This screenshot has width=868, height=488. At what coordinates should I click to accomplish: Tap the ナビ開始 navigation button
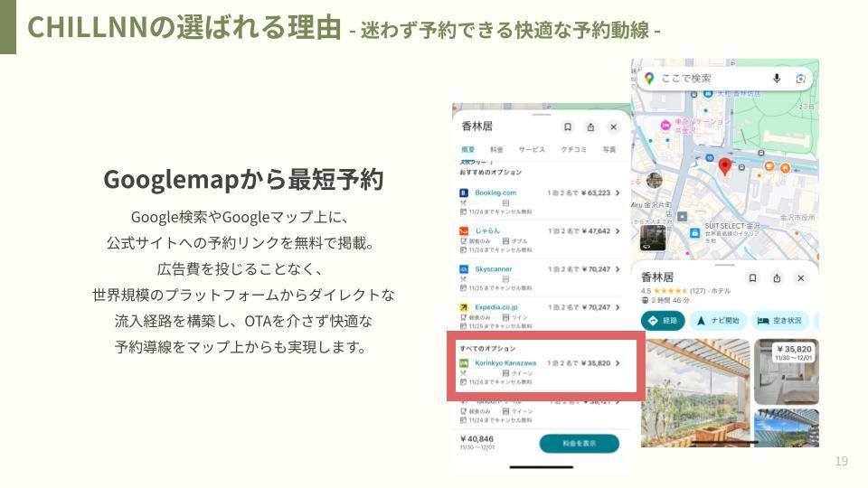click(717, 320)
